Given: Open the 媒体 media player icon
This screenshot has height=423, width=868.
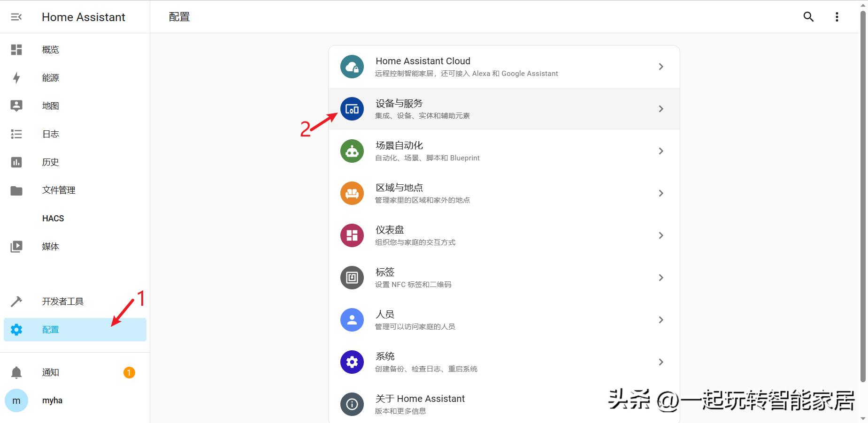Looking at the screenshot, I should [16, 246].
